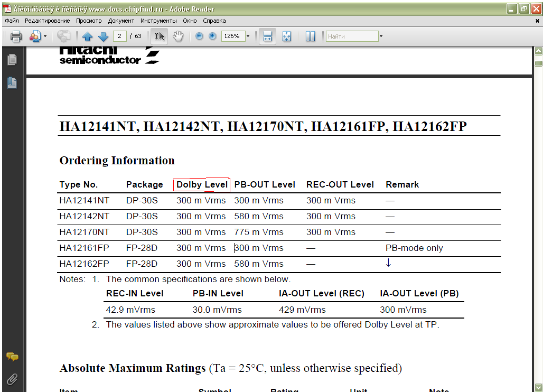Toggle Fit Width scrolling mode icon
This screenshot has width=543, height=392.
click(267, 36)
